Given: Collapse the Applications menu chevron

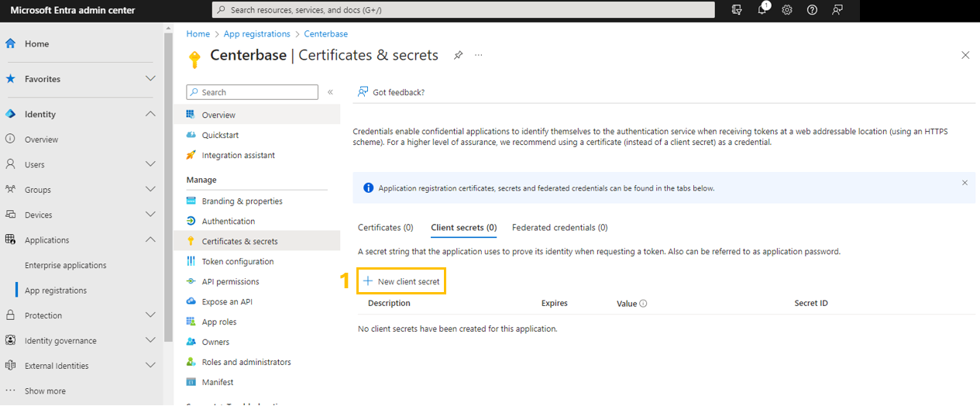Looking at the screenshot, I should click(150, 240).
